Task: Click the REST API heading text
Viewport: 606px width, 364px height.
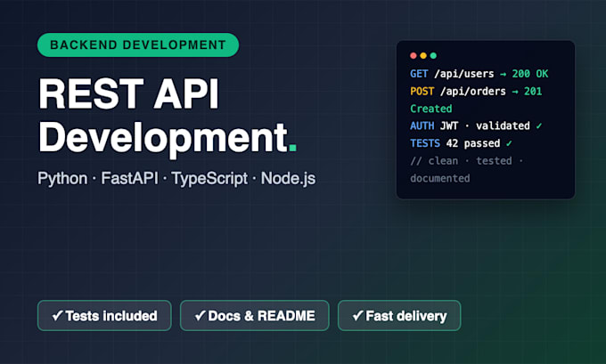Action: pos(129,93)
